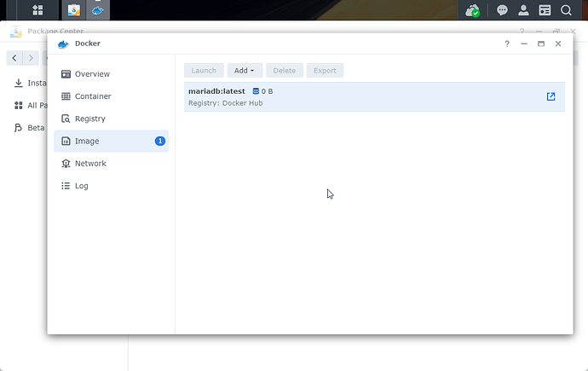This screenshot has height=371, width=588.
Task: Click the Delete button
Action: (x=285, y=71)
